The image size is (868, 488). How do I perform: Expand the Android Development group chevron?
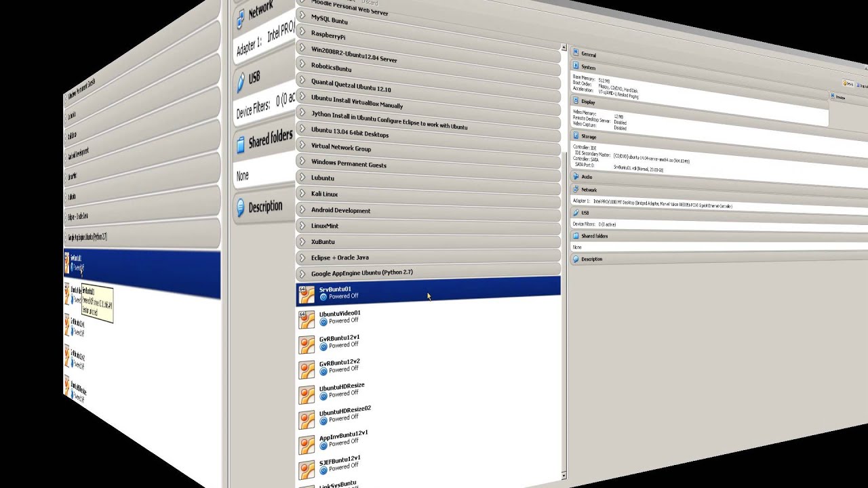(302, 209)
